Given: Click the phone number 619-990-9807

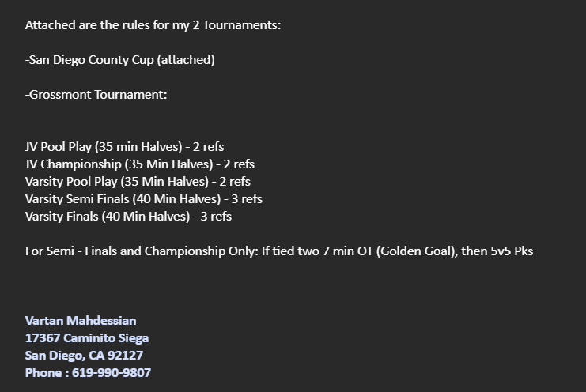Looking at the screenshot, I should [x=112, y=372].
